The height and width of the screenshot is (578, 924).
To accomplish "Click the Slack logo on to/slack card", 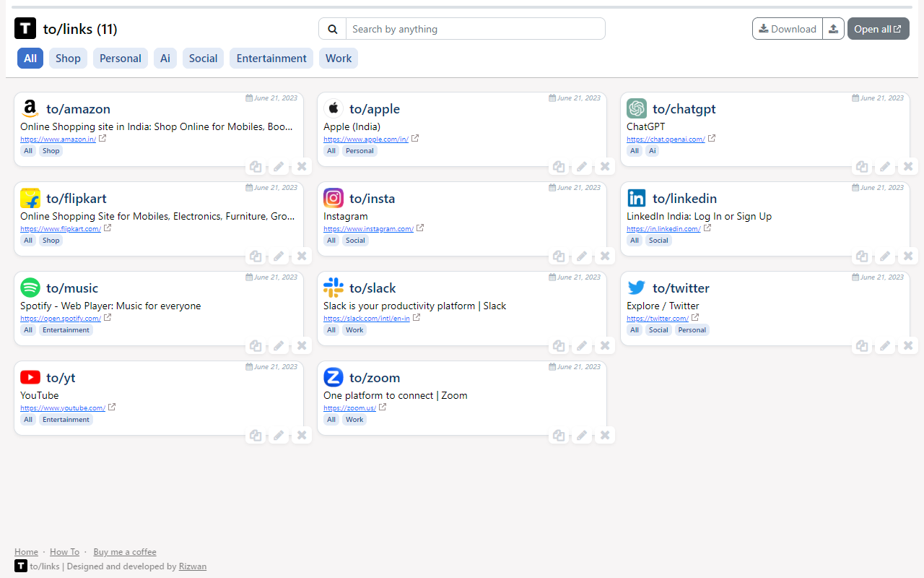I will pyautogui.click(x=334, y=288).
